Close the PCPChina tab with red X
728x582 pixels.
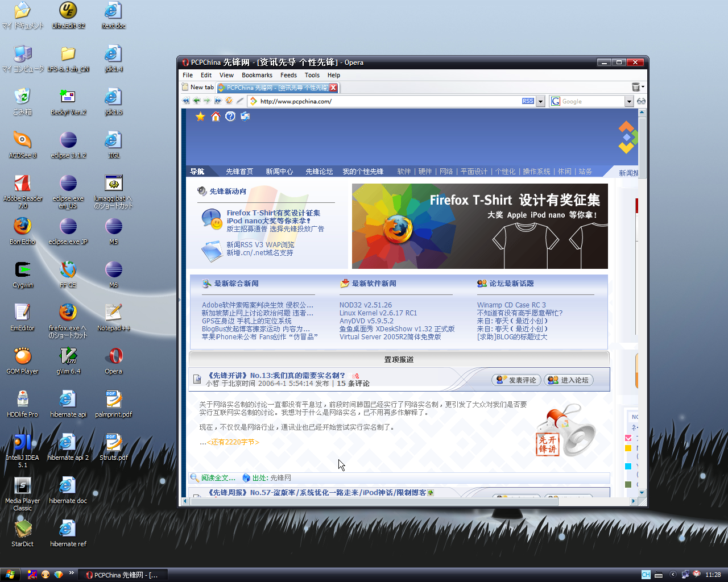pos(334,88)
